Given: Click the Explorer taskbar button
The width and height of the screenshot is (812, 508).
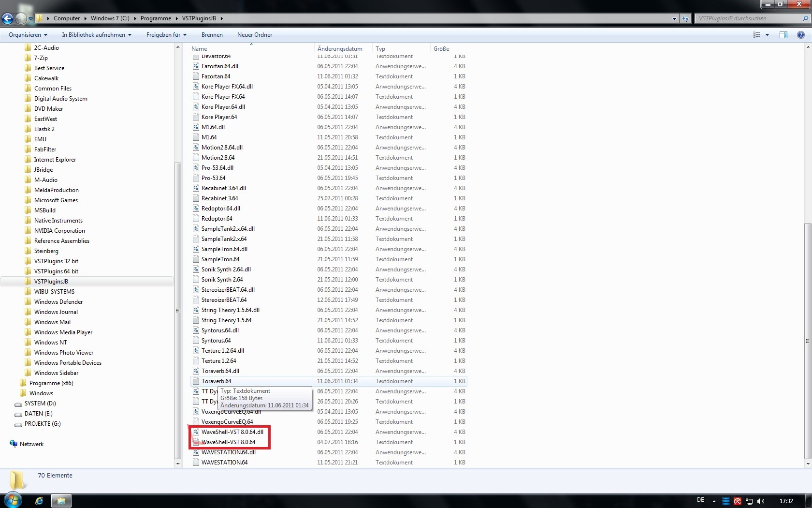Looking at the screenshot, I should [61, 501].
